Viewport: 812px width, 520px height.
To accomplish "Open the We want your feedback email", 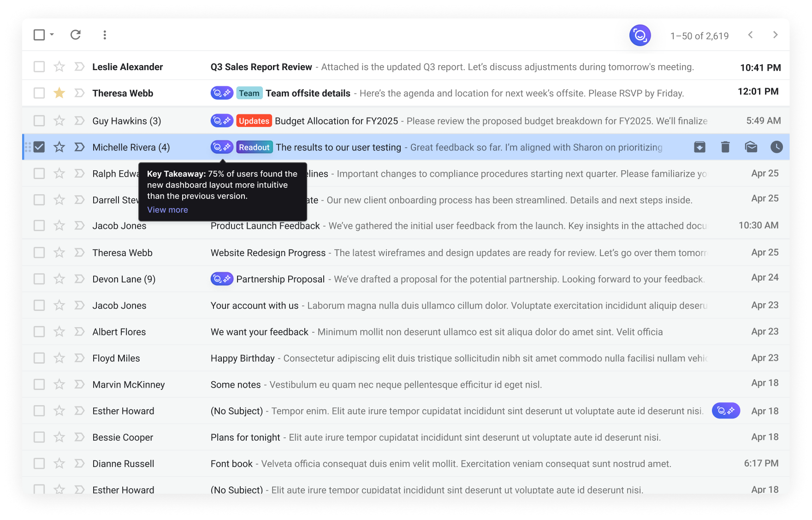I will [x=406, y=332].
